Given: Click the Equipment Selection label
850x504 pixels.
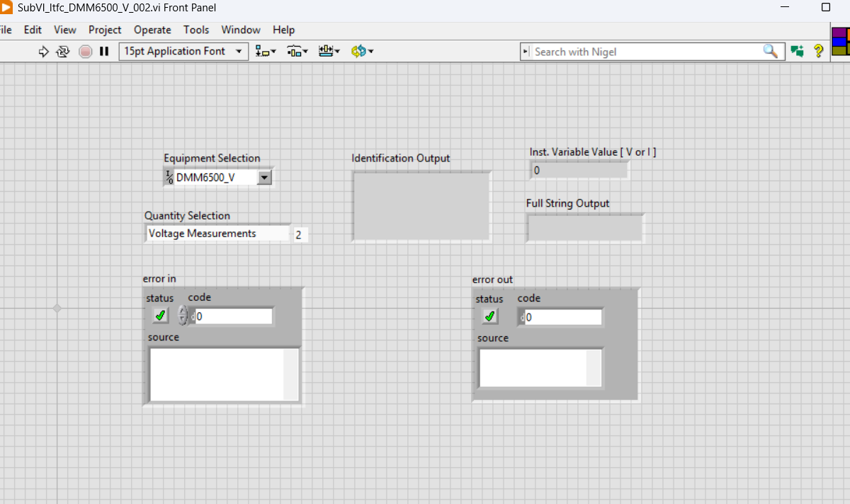Looking at the screenshot, I should click(212, 159).
